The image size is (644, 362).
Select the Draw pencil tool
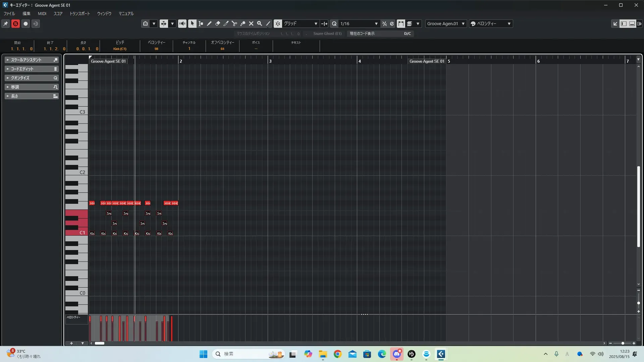point(209,23)
